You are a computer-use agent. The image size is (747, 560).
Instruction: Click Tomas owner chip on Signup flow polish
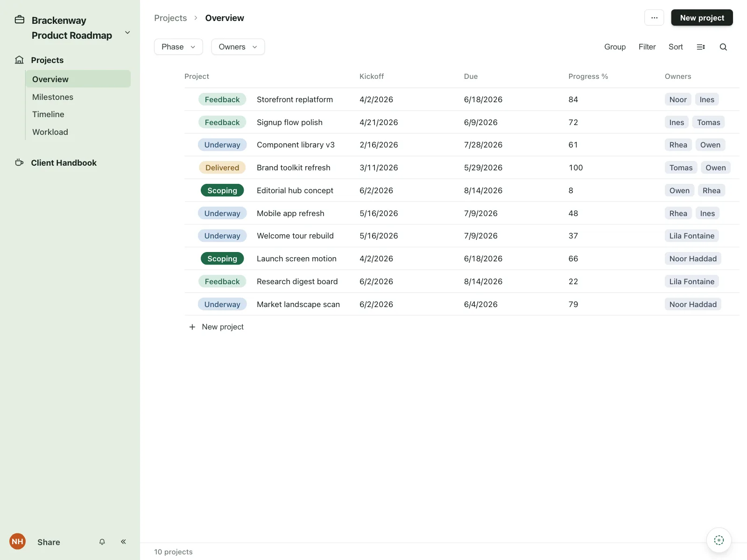(x=709, y=122)
